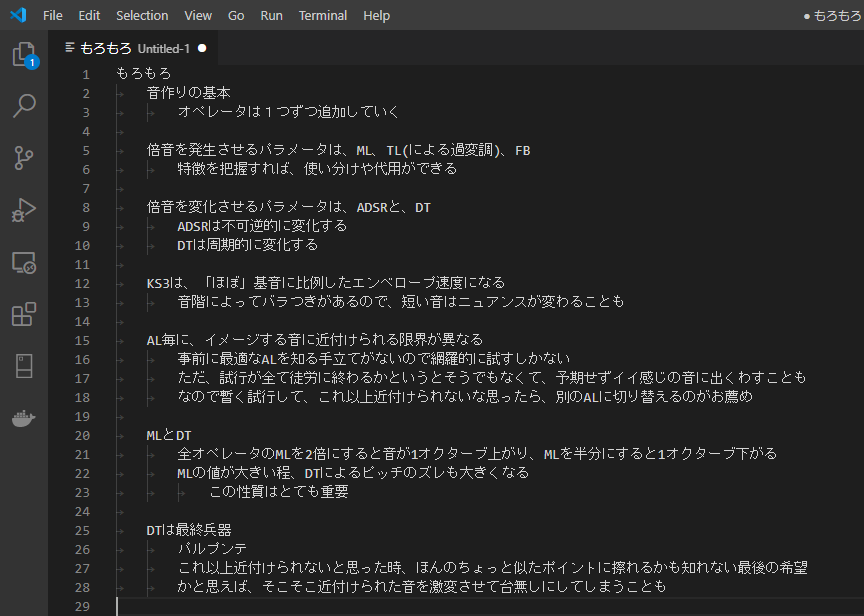
Task: Open the View menu
Action: pos(198,15)
